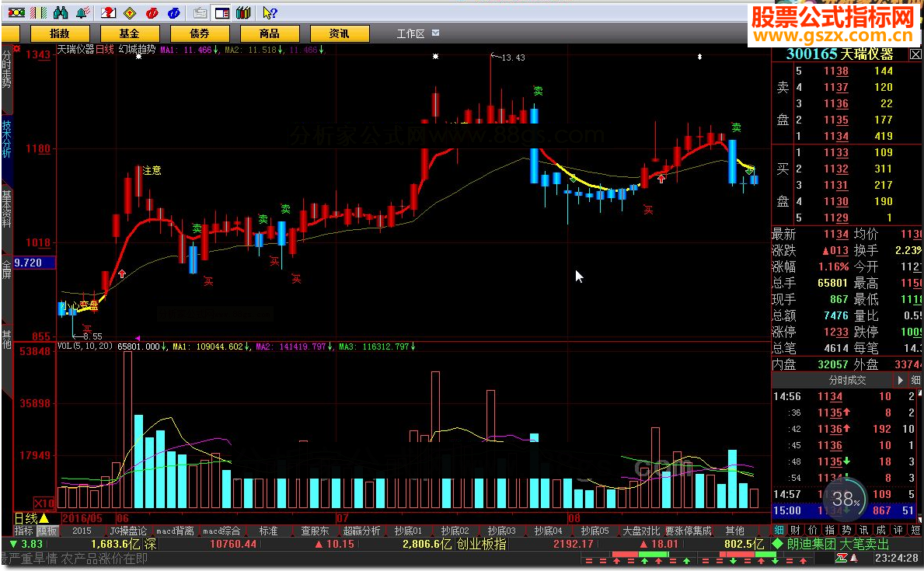Click the yellow diamond arrow icon
Screen dimensions: 924x571
coord(130,12)
